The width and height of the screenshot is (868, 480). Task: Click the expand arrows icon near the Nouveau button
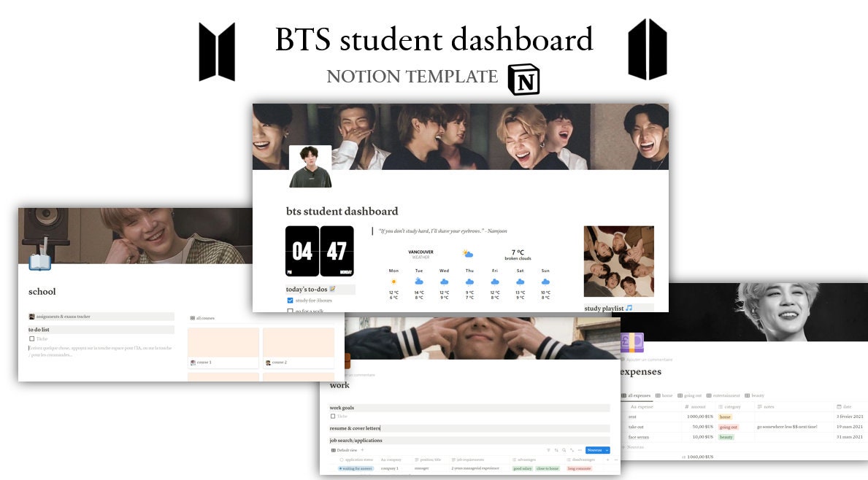tap(572, 449)
